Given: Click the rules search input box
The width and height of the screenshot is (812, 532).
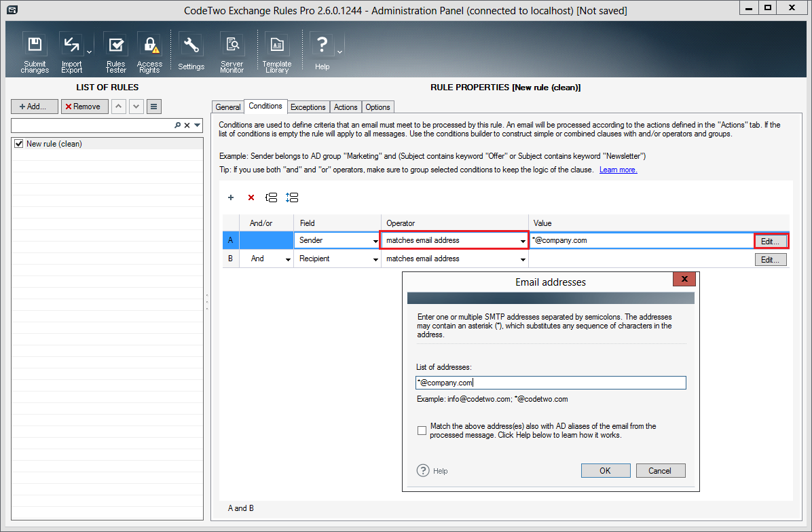Looking at the screenshot, I should [92, 126].
